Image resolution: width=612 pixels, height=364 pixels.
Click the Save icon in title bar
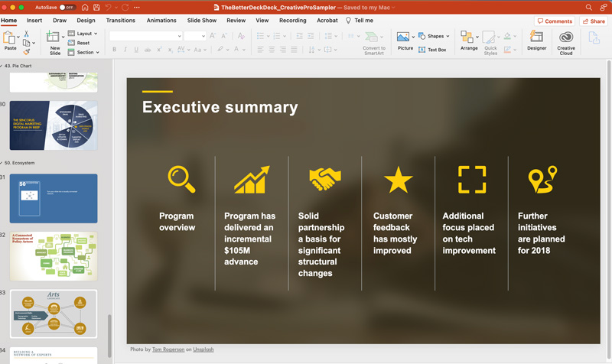96,7
